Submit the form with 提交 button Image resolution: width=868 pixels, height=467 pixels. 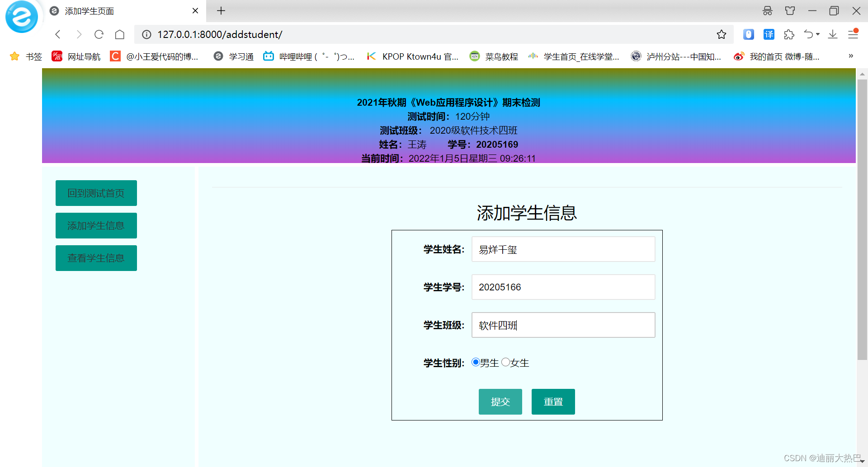coord(500,402)
